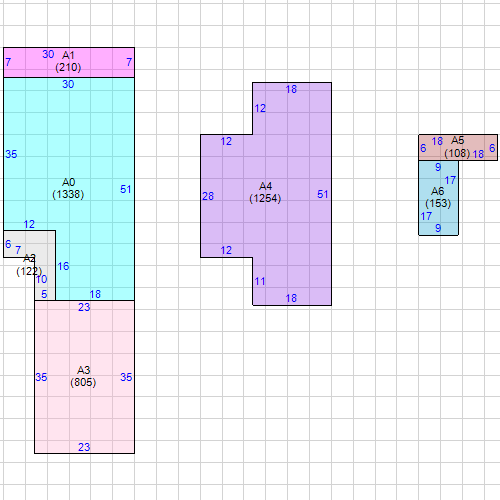500x500 pixels.
Task: Click the (210) area value
Action: [x=68, y=67]
